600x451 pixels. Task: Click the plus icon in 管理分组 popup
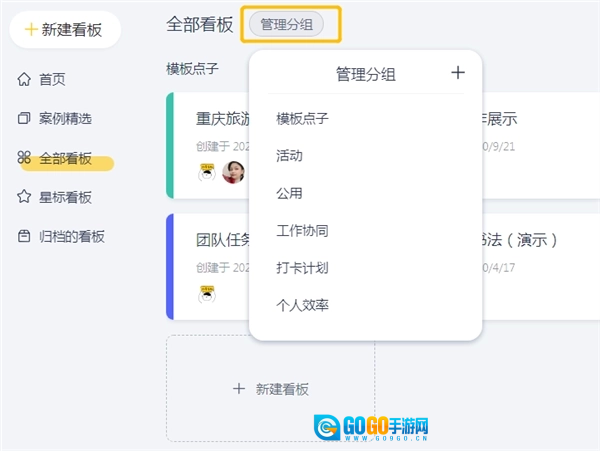(458, 72)
